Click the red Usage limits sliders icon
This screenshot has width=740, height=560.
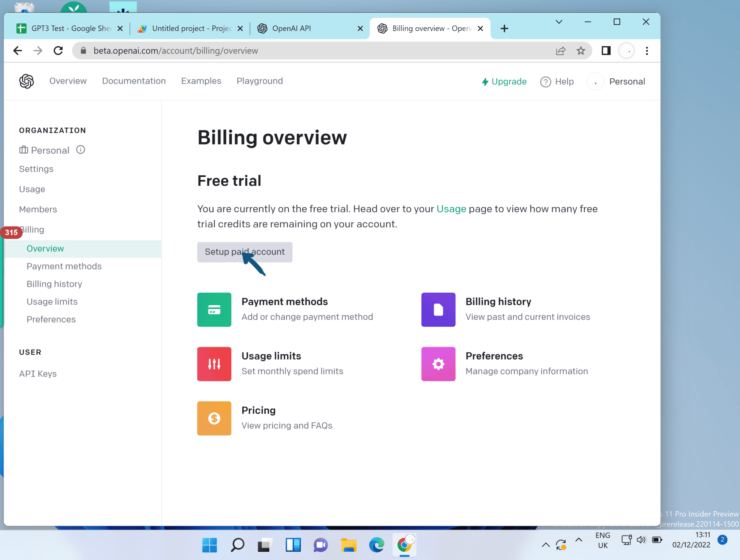[214, 364]
